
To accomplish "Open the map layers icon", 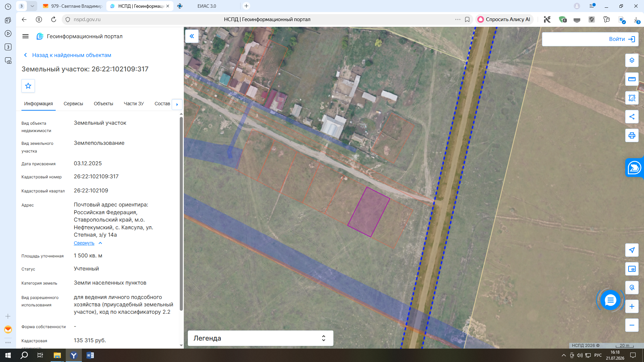I will (x=632, y=60).
